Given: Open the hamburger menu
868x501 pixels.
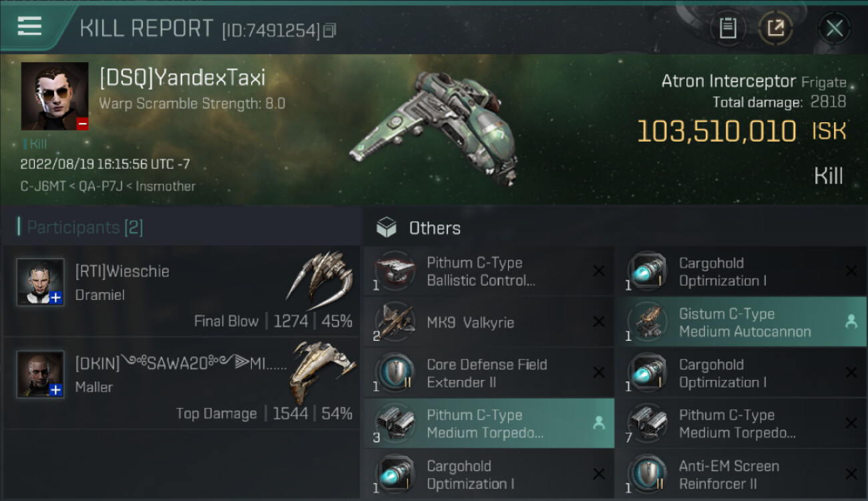Looking at the screenshot, I should (x=29, y=26).
